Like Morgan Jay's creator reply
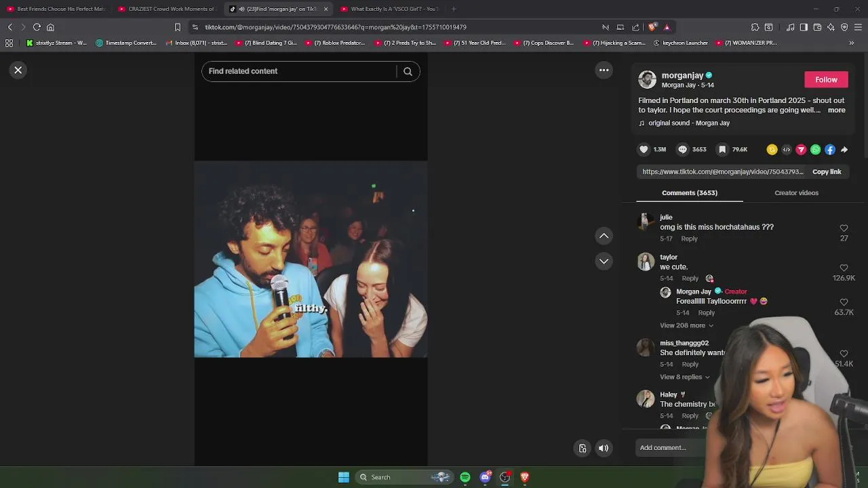 tap(844, 302)
